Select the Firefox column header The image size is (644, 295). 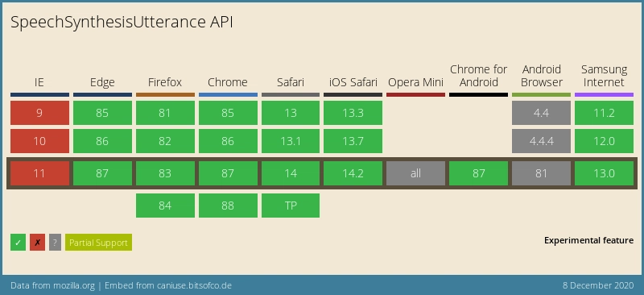point(165,82)
